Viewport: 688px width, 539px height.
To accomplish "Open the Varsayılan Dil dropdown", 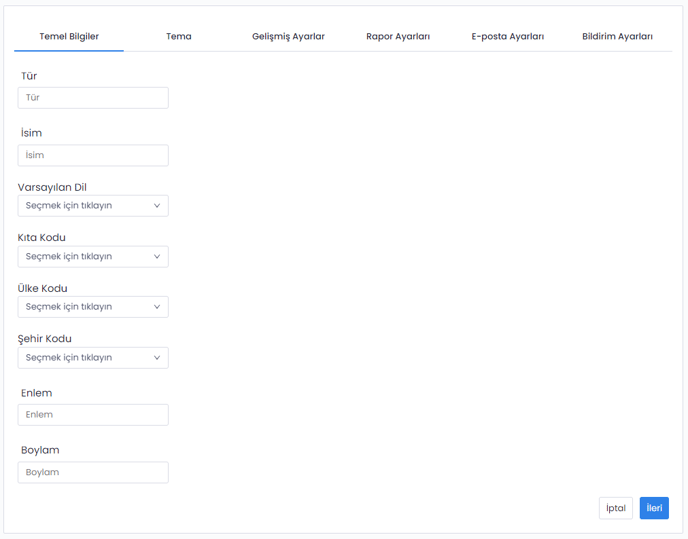I will [92, 206].
